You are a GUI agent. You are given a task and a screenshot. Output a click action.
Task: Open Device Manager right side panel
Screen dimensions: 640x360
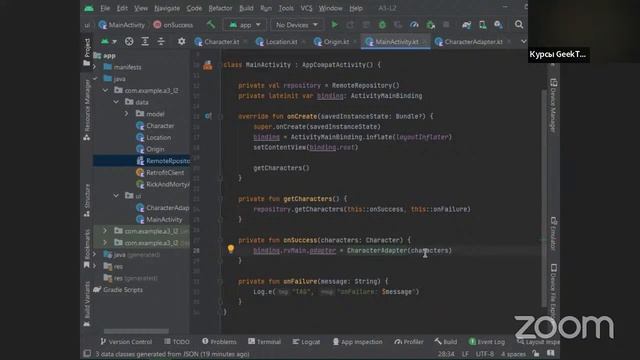click(x=553, y=105)
